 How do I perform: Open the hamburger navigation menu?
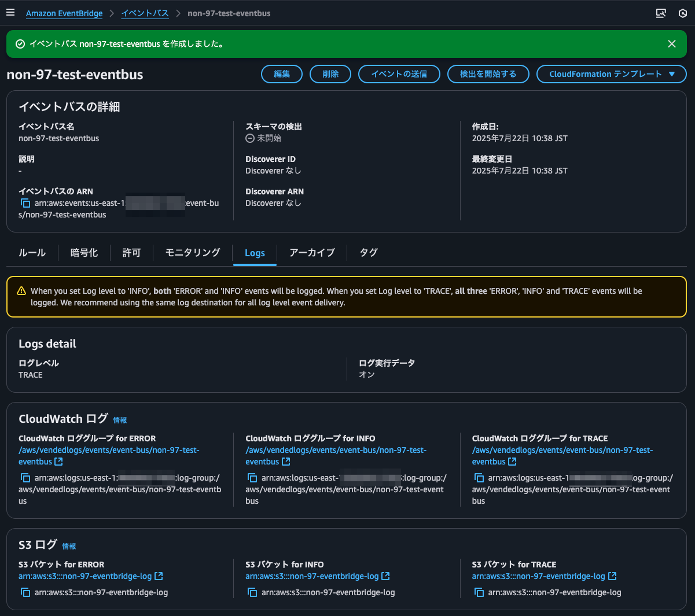coord(10,13)
